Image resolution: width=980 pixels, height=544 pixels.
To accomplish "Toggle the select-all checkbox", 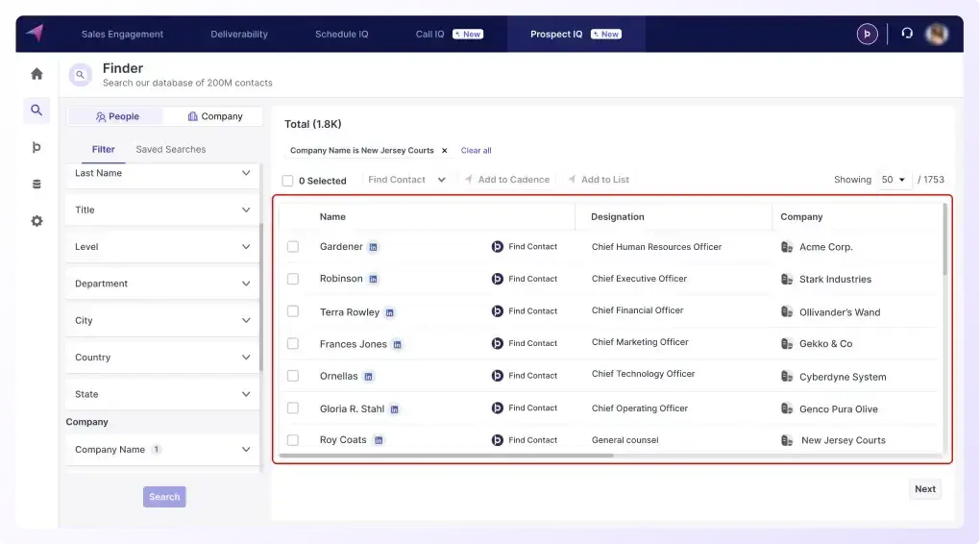I will click(x=288, y=181).
